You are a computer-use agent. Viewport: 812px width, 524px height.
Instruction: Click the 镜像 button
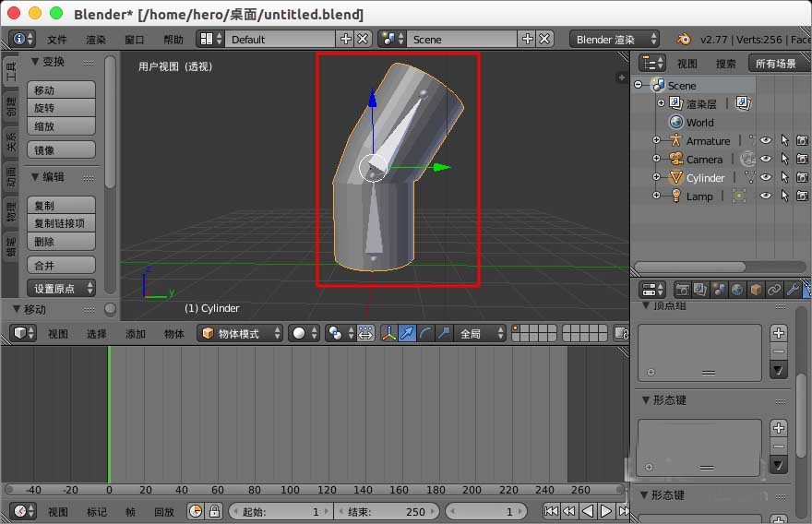click(x=61, y=150)
